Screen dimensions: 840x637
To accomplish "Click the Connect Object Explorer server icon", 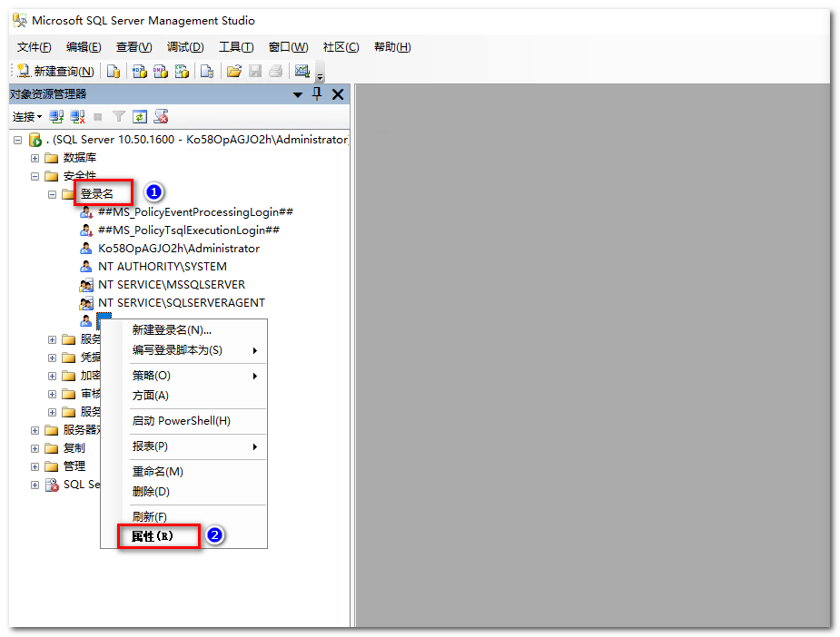I will click(56, 117).
